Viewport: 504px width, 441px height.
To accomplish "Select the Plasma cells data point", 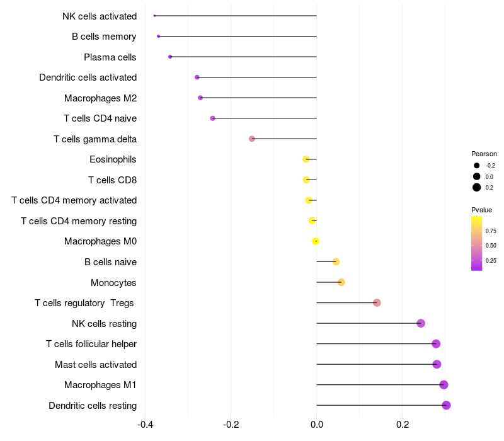I will pos(170,57).
